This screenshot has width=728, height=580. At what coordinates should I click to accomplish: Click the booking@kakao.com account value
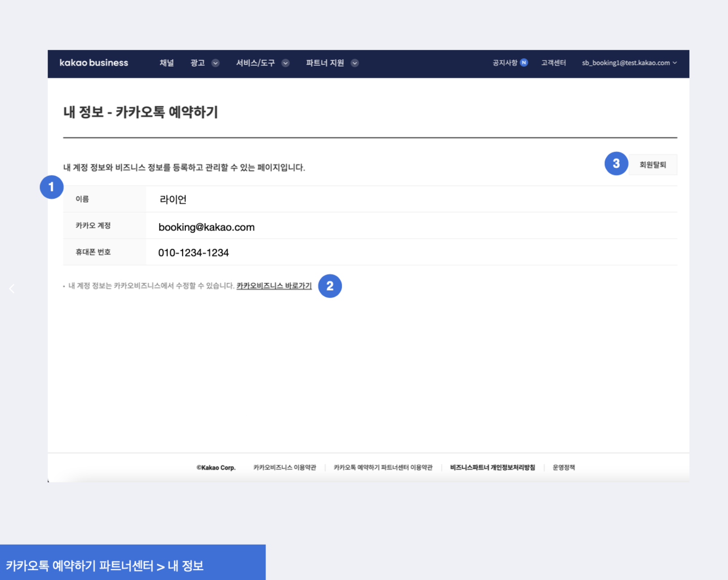(x=206, y=227)
